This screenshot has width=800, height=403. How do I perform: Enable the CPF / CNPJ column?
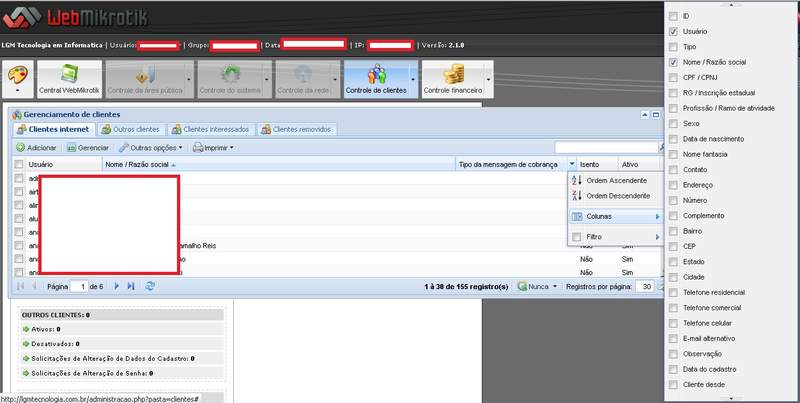[x=673, y=78]
